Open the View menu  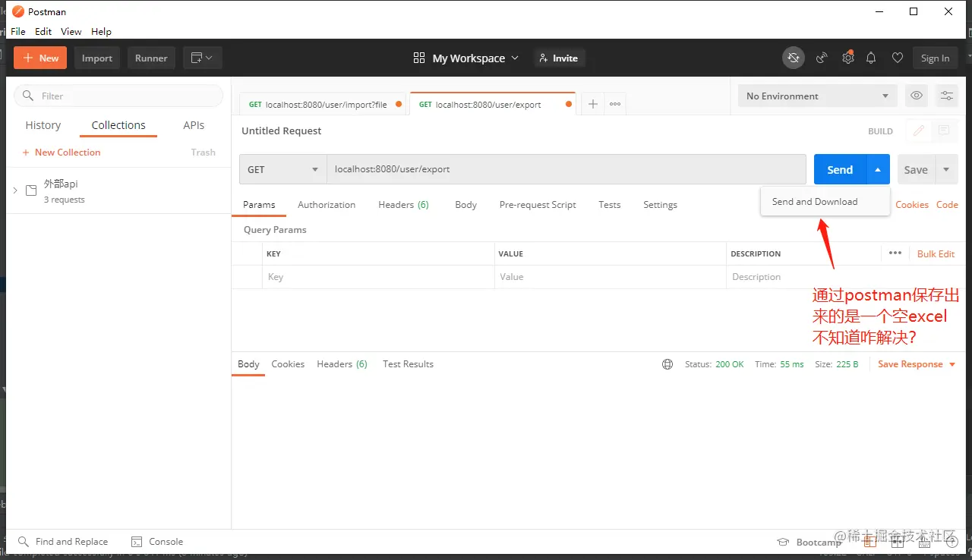click(x=71, y=31)
